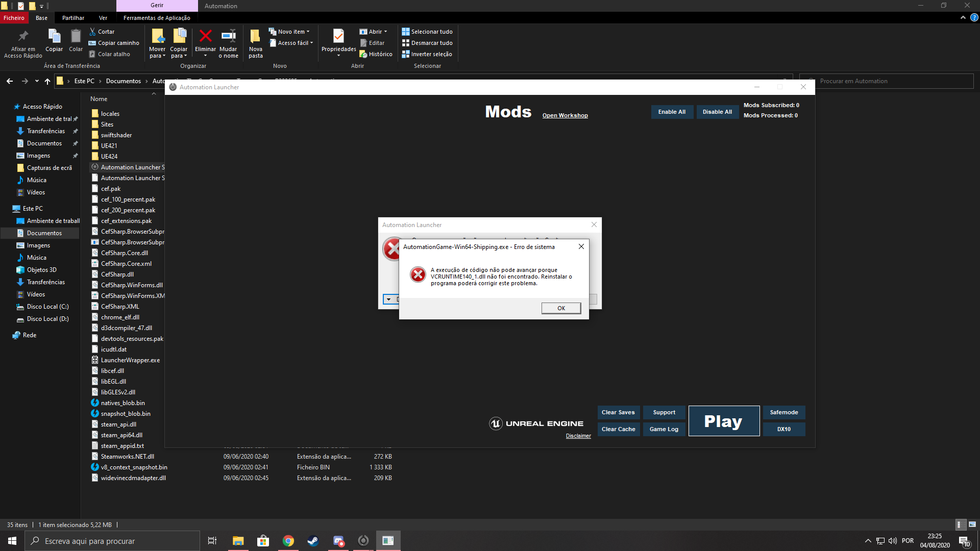Open the Acesso fácil dropdown

[x=291, y=43]
